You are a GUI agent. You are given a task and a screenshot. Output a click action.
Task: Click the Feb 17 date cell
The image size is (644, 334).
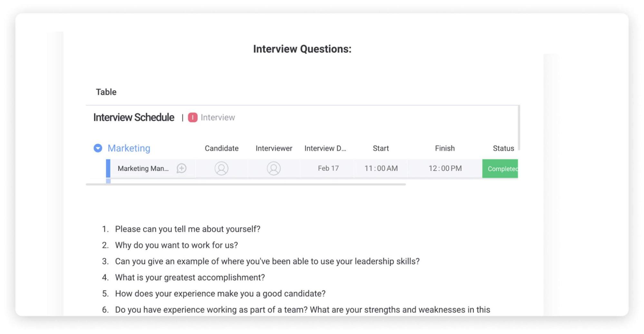328,168
